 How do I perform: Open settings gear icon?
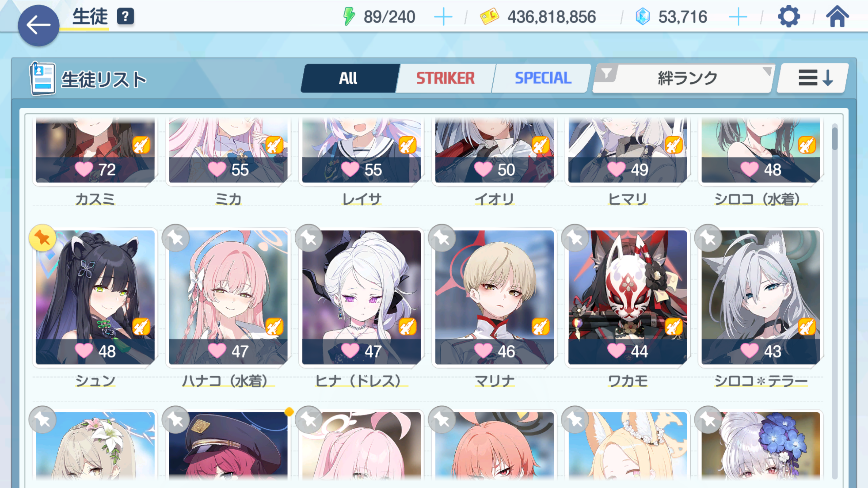[789, 17]
